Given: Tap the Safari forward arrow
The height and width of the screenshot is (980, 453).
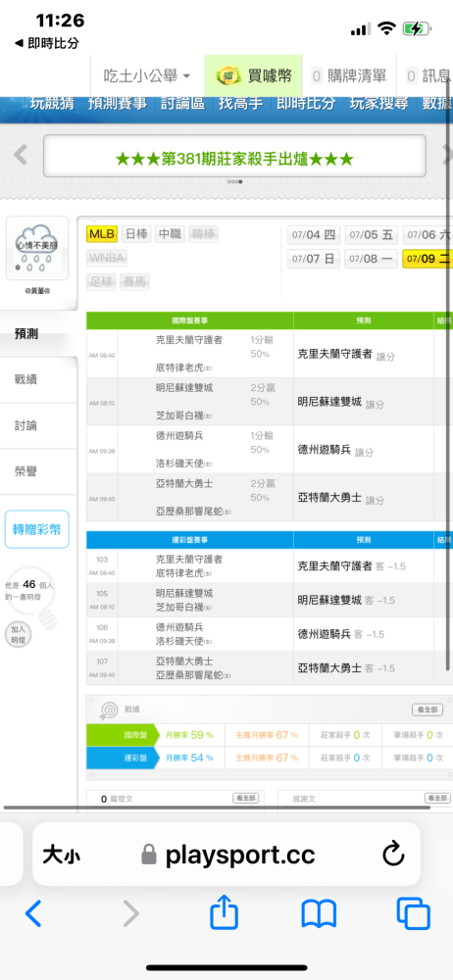Looking at the screenshot, I should coord(130,913).
